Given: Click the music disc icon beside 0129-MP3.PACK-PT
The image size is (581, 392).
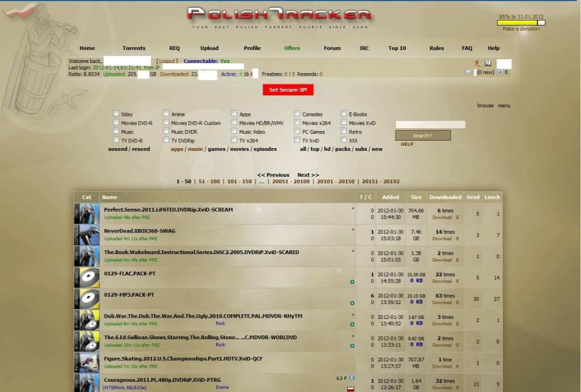Looking at the screenshot, I should coord(87,298).
